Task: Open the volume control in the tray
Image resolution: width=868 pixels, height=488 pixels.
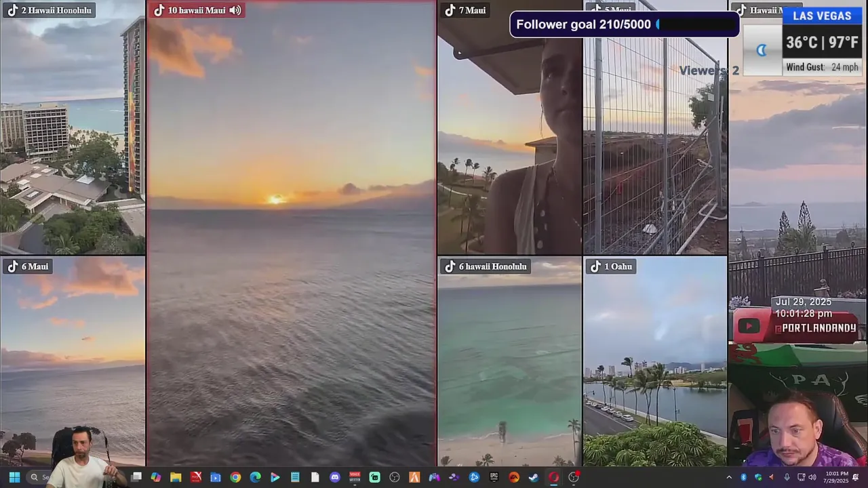Action: pos(812,477)
